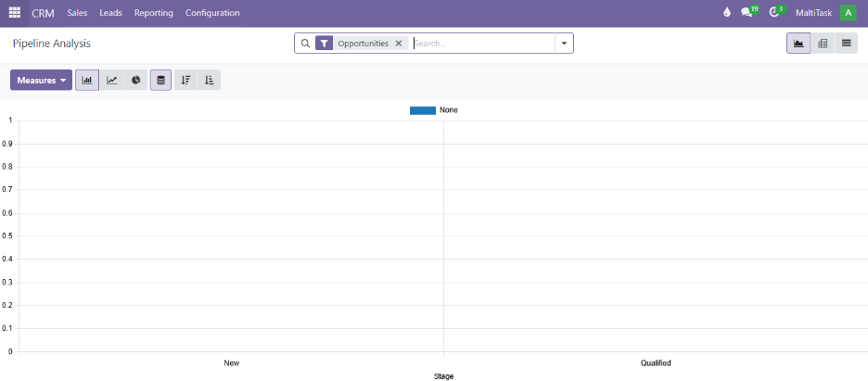
Task: Sort chart in descending order
Action: [185, 81]
